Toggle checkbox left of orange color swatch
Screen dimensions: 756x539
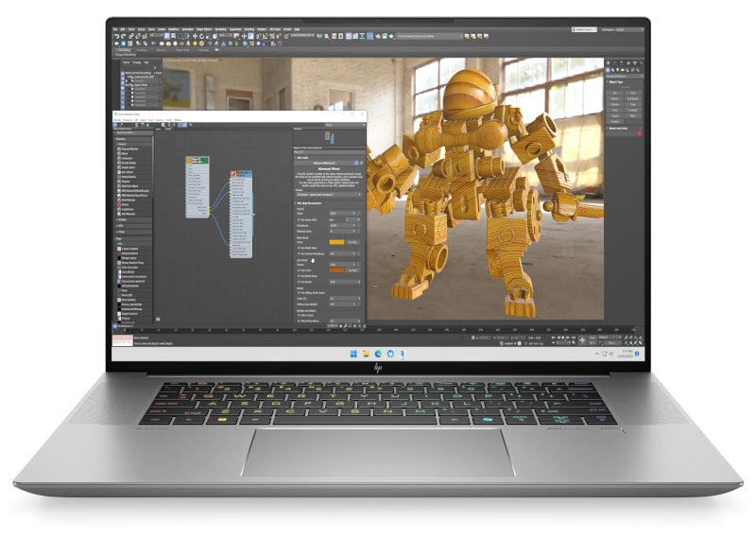pos(299,270)
